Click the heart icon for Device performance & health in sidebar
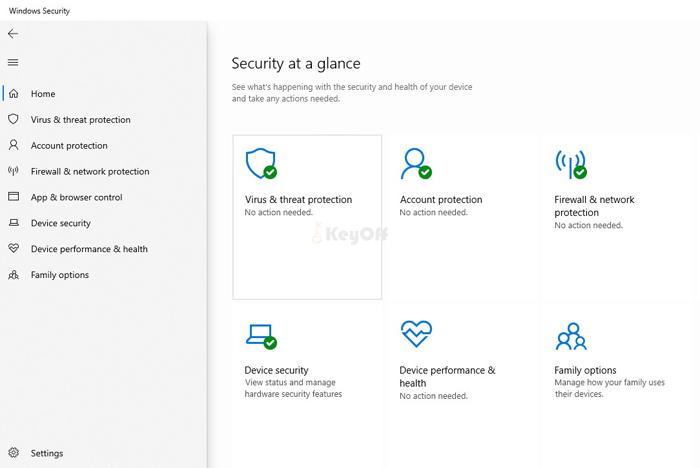The height and width of the screenshot is (468, 700). tap(13, 249)
